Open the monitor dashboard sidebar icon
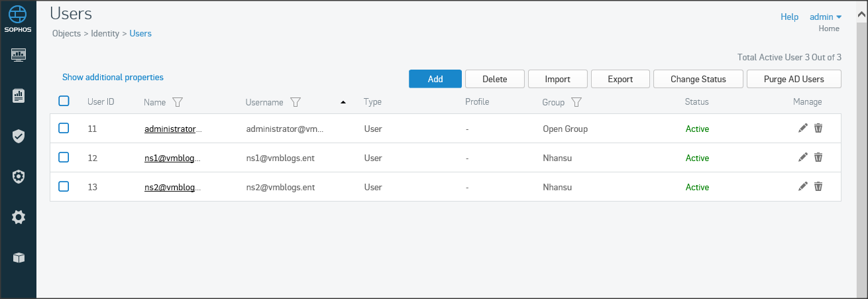868x299 pixels. coord(19,55)
